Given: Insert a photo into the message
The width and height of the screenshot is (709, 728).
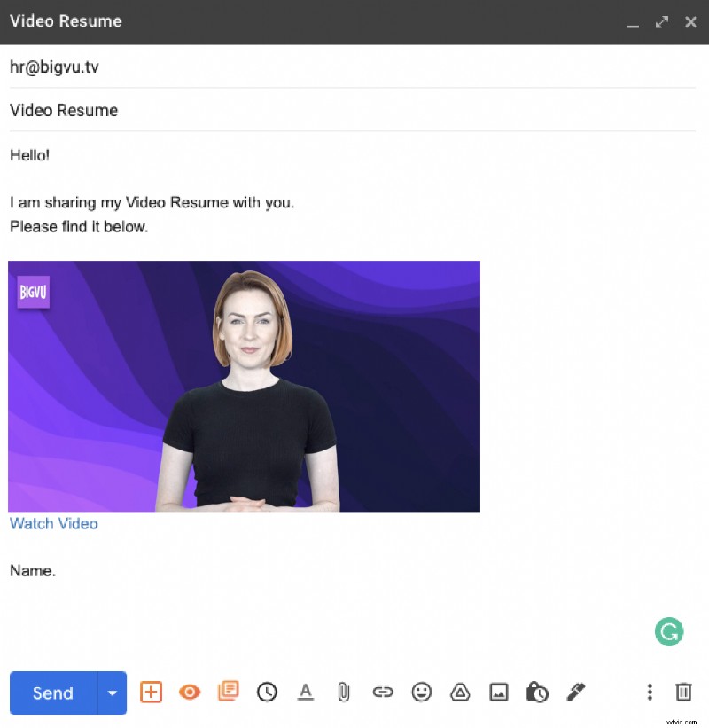Looking at the screenshot, I should click(x=498, y=693).
